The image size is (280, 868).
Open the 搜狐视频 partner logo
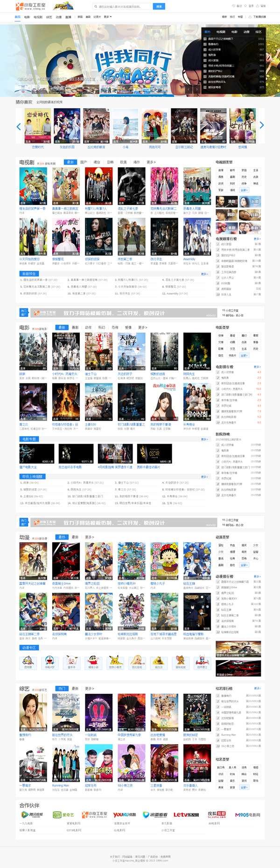pyautogui.click(x=217, y=814)
